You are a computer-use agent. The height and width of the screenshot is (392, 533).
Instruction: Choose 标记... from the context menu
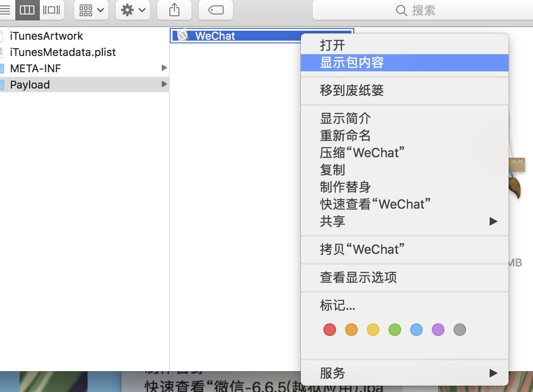405,305
